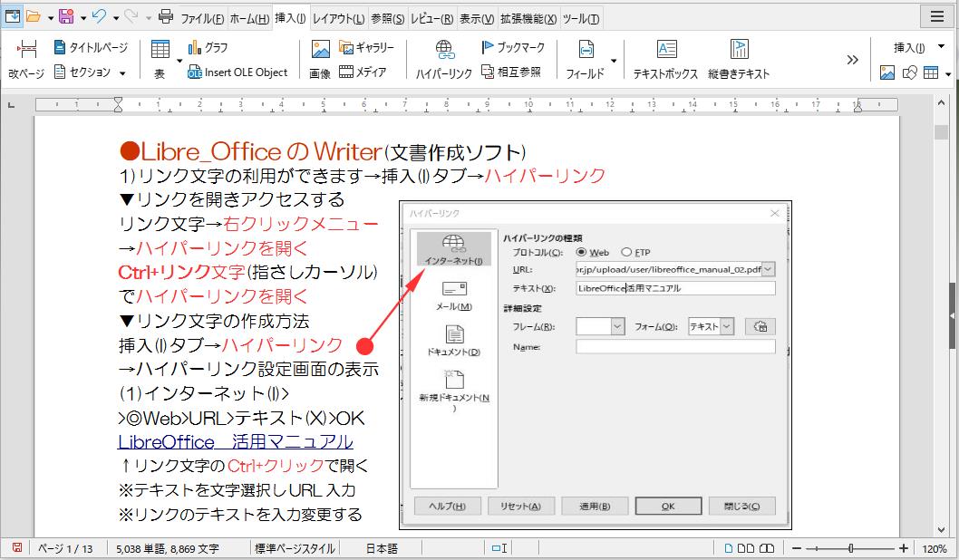Click the LibreOffice 活用マニュアル hyperlink in the document

tap(236, 441)
